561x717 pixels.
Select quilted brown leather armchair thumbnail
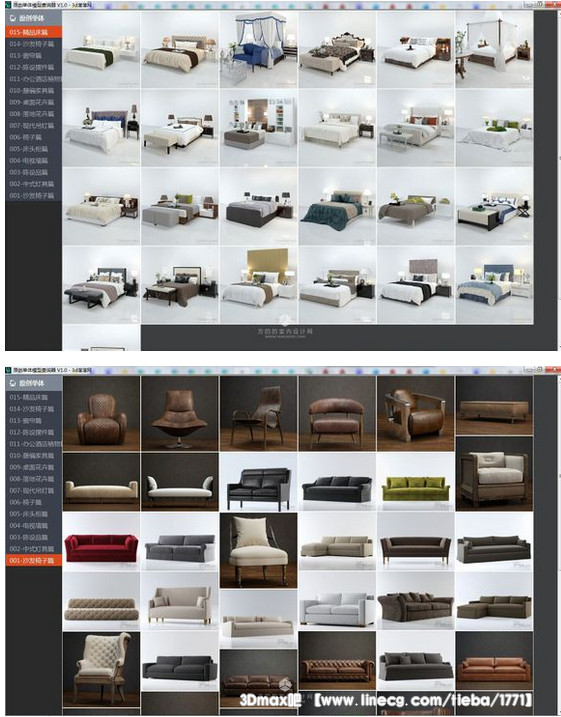[101, 414]
